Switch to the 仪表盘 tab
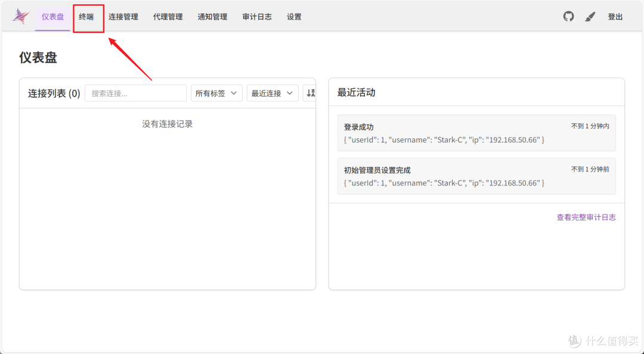This screenshot has height=354, width=644. click(52, 17)
